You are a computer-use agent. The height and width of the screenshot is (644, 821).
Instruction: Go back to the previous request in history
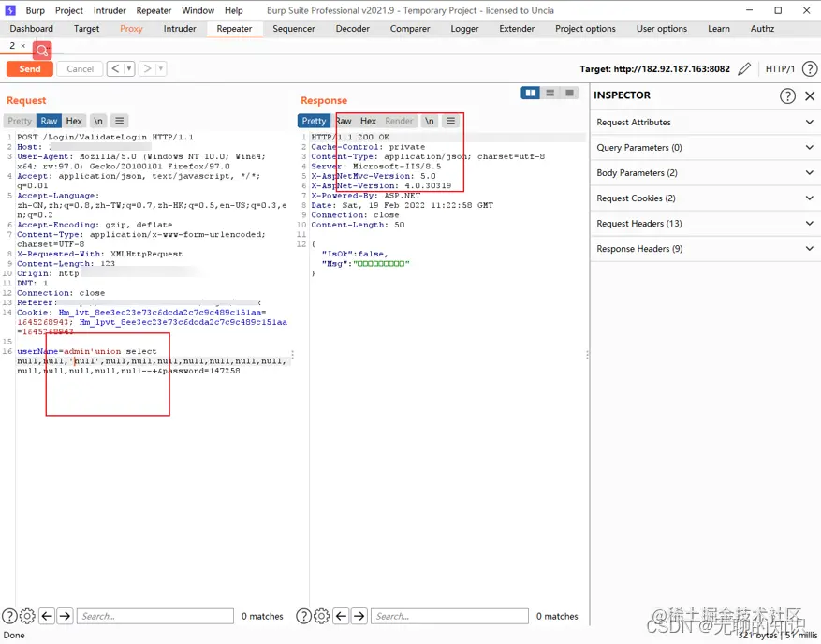pos(115,68)
